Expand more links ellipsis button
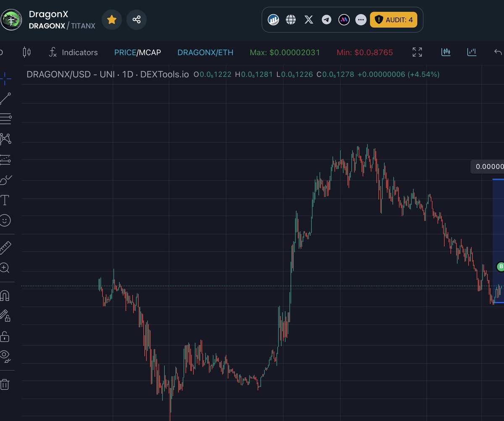Image resolution: width=504 pixels, height=421 pixels. point(361,19)
